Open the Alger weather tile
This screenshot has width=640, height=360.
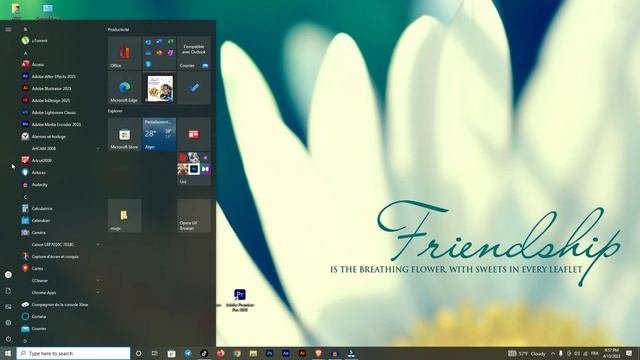(159, 134)
